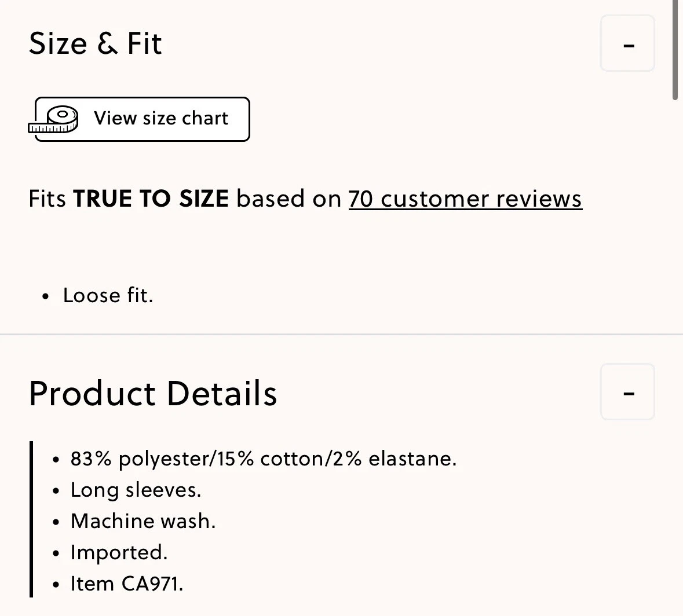Click the Loose fit bullet text
The height and width of the screenshot is (616, 683).
pyautogui.click(x=108, y=295)
